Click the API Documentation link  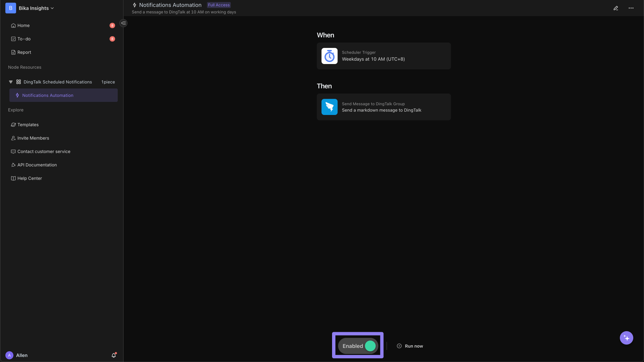(x=37, y=165)
